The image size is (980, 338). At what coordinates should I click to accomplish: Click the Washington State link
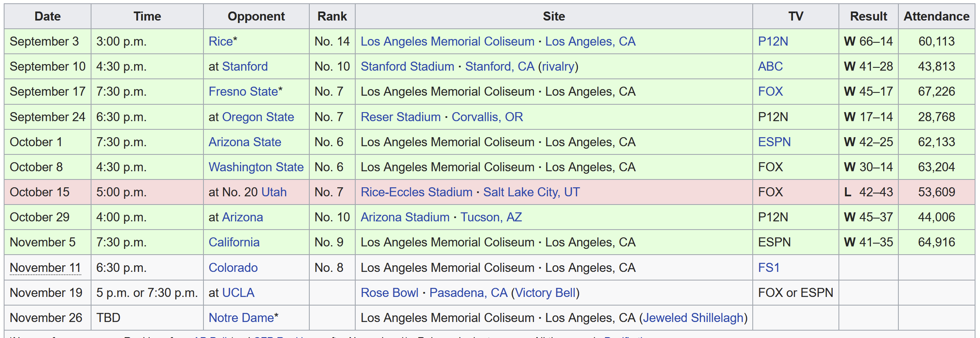pyautogui.click(x=256, y=167)
